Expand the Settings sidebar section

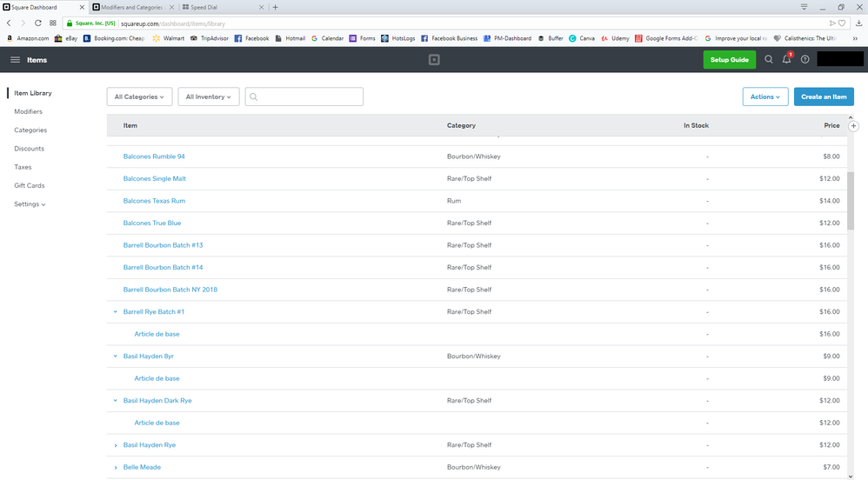[30, 204]
